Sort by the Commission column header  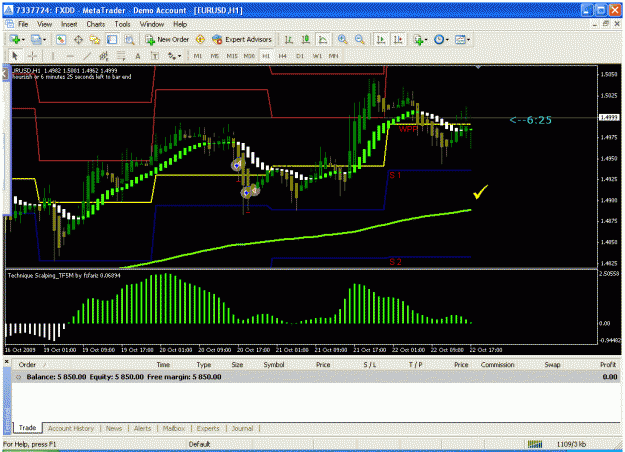click(497, 364)
